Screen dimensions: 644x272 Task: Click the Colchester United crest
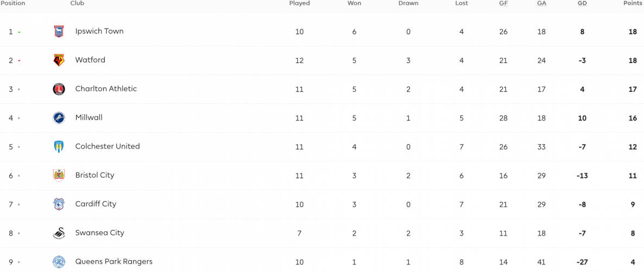[x=59, y=146]
